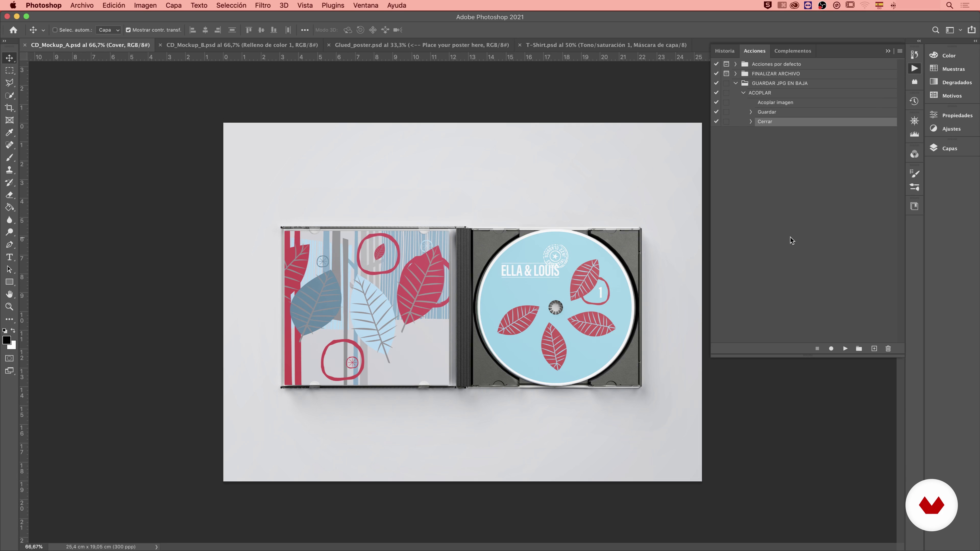Open the Propiedades panel
Viewport: 980px width, 551px height.
(x=951, y=115)
